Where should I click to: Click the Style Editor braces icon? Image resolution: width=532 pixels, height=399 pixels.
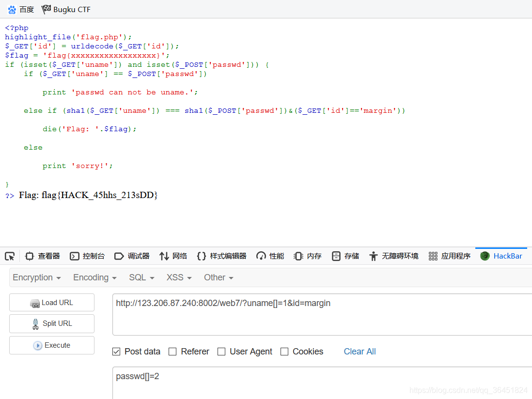pyautogui.click(x=202, y=256)
